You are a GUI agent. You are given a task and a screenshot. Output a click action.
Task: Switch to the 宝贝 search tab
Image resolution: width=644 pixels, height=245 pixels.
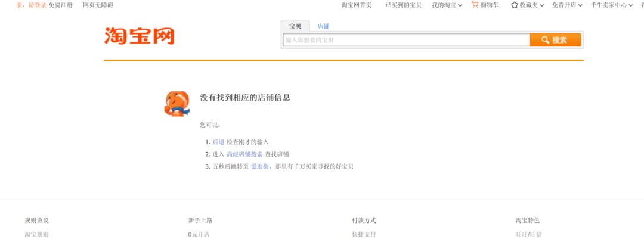click(x=295, y=26)
